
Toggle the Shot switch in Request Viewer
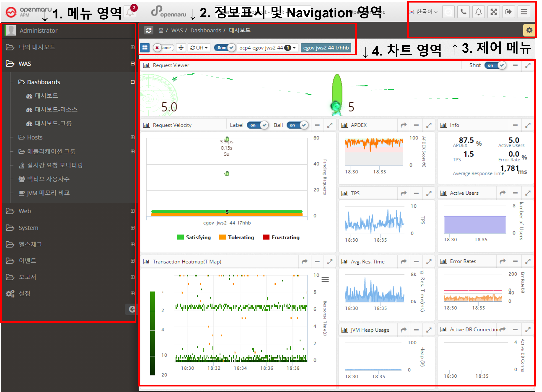(495, 65)
